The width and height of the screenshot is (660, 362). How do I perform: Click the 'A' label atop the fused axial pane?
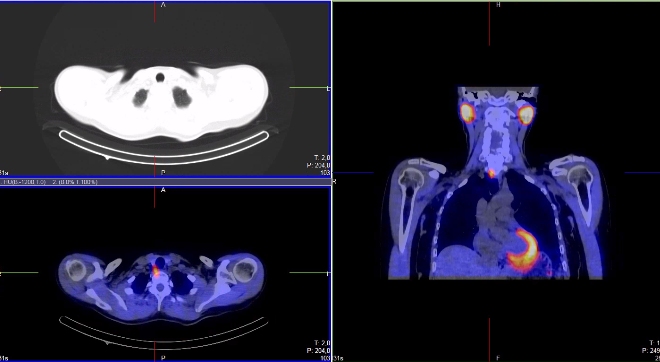pyautogui.click(x=163, y=190)
